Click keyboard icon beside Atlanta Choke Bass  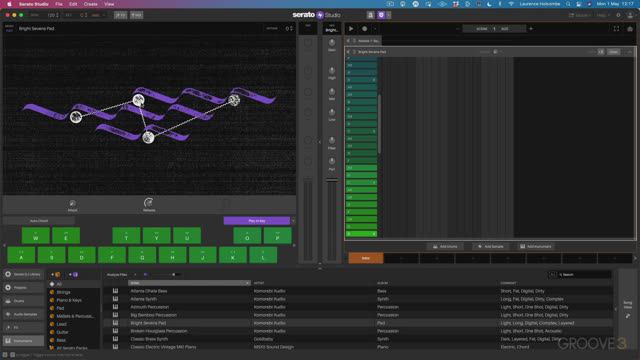[116, 291]
